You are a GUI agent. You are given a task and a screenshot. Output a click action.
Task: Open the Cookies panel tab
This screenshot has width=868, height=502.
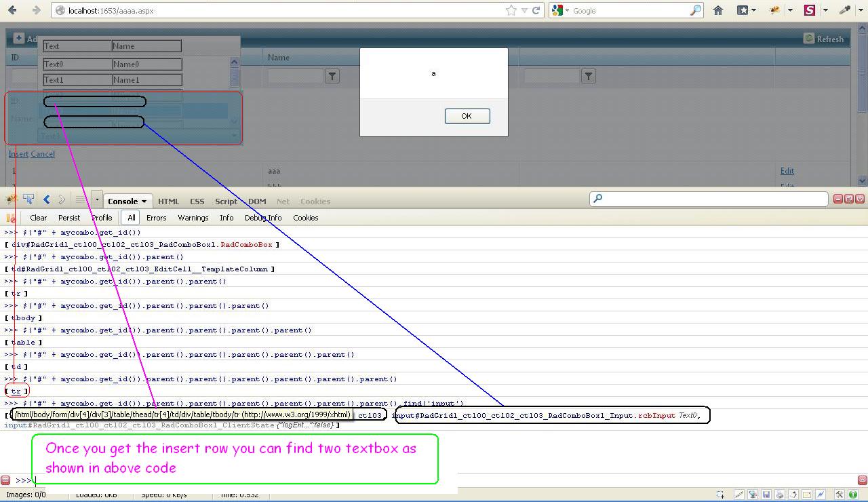point(315,201)
